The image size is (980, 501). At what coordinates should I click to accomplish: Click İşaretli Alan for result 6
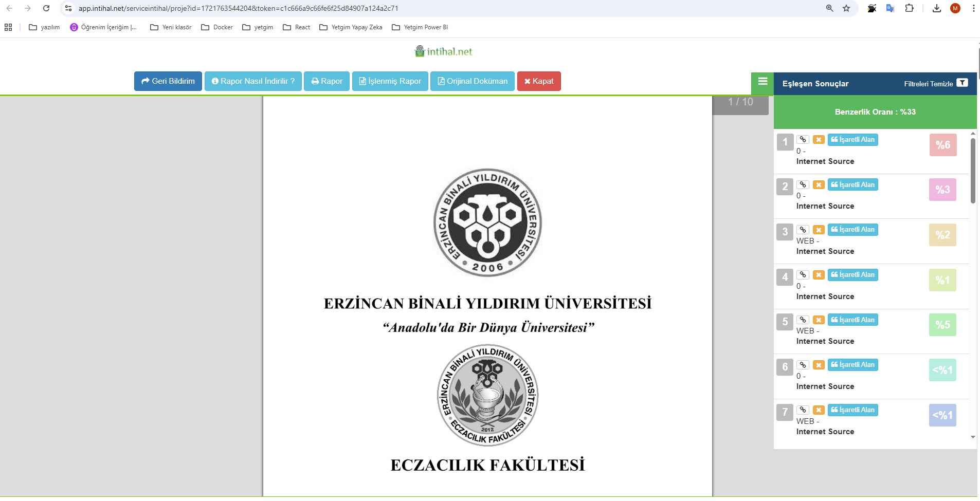click(852, 365)
